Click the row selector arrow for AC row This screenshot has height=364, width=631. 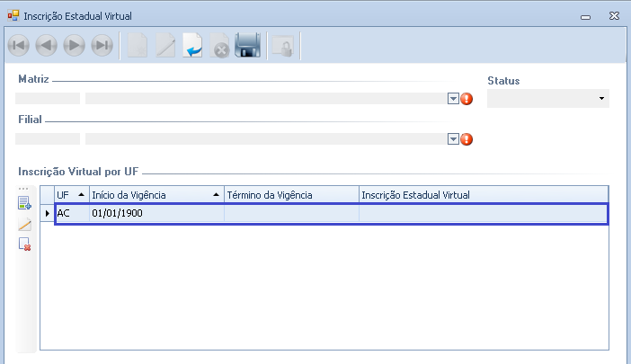click(x=48, y=213)
